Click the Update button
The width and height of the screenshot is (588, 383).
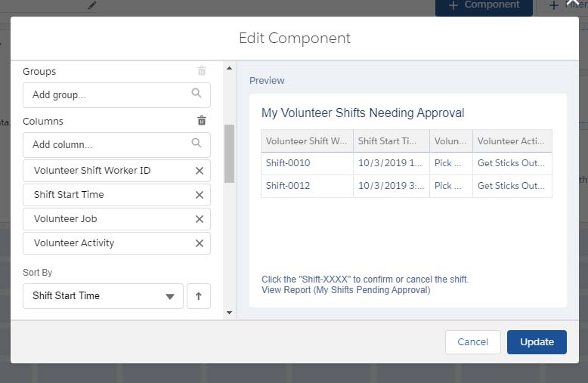click(x=537, y=342)
